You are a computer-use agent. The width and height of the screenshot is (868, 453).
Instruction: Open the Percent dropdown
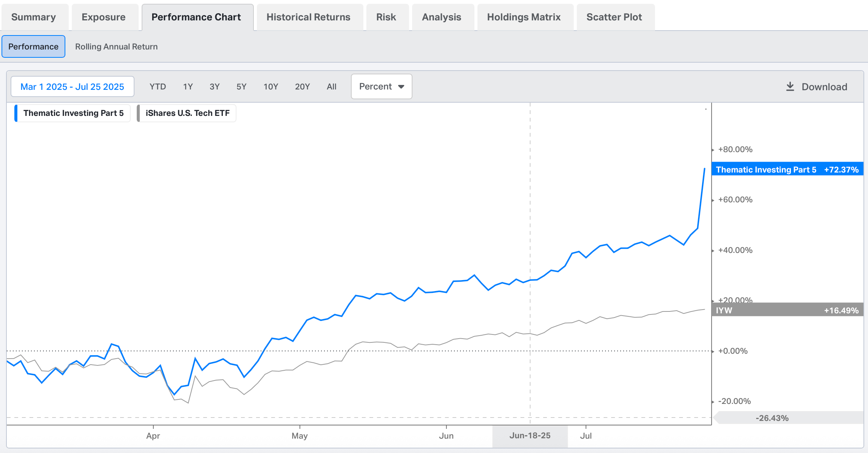(381, 86)
